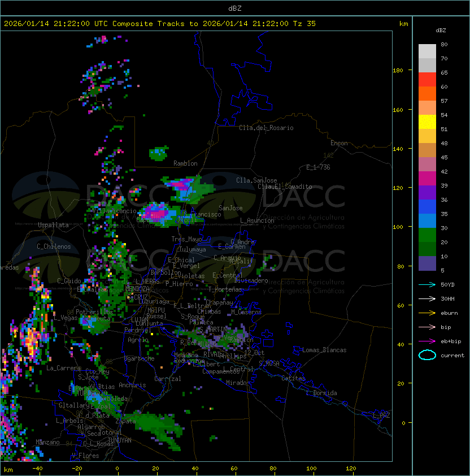Click the 'E_1-736' map label
Screen dimensions: 470x476
coord(318,167)
